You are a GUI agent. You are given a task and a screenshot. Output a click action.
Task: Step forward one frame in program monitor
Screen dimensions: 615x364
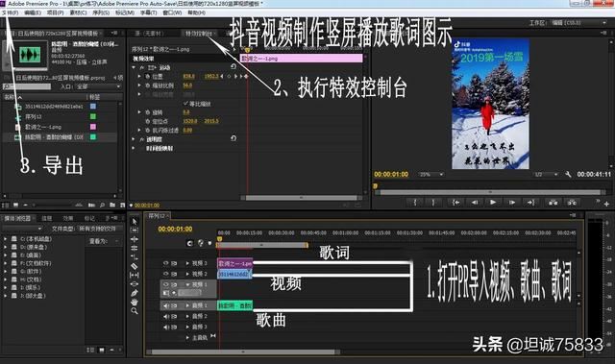tap(512, 203)
